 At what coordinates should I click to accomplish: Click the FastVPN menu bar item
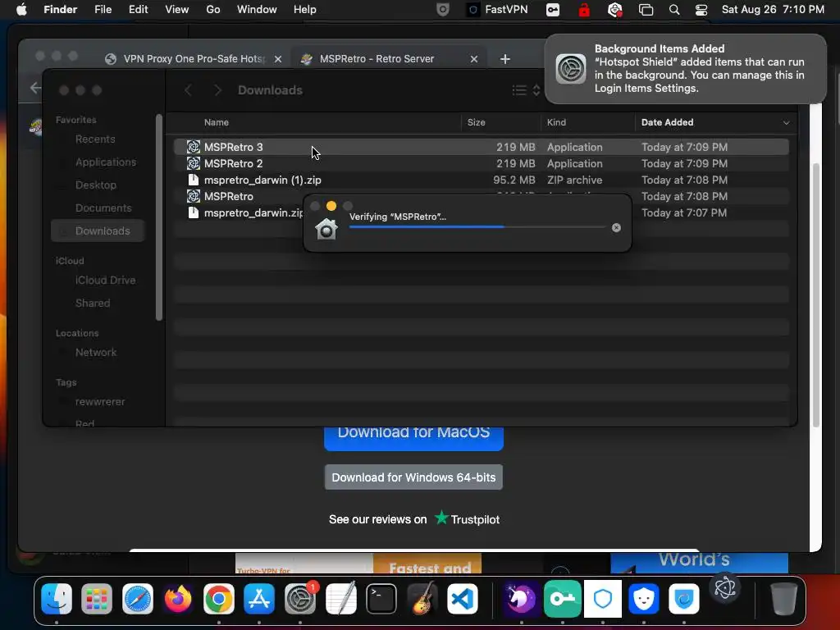497,10
